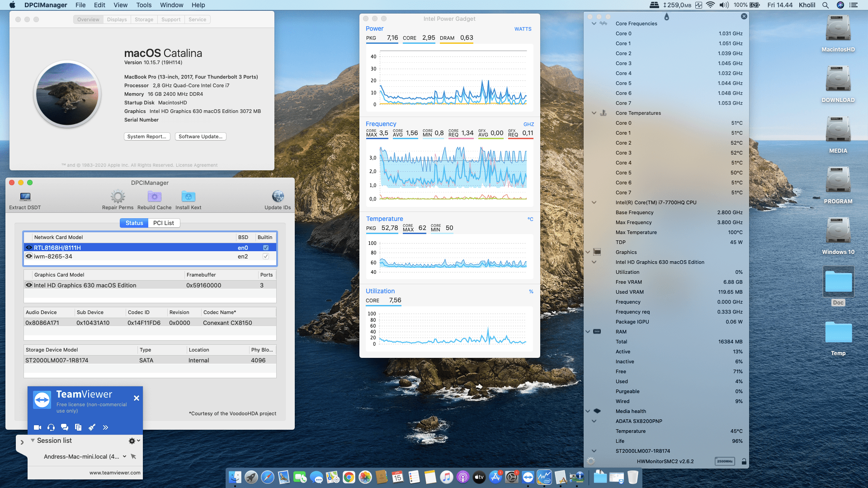Open the HWMonitor water drop icon
868x488 pixels.
pos(666,17)
